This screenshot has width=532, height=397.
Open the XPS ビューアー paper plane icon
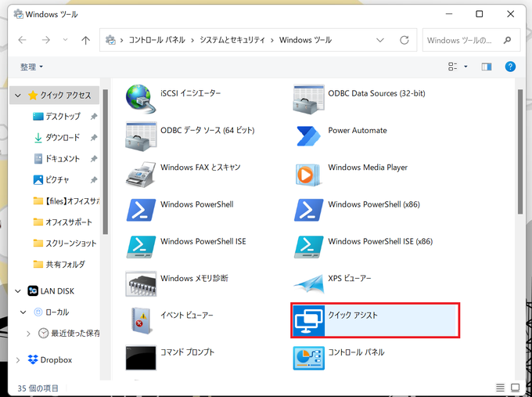point(308,284)
